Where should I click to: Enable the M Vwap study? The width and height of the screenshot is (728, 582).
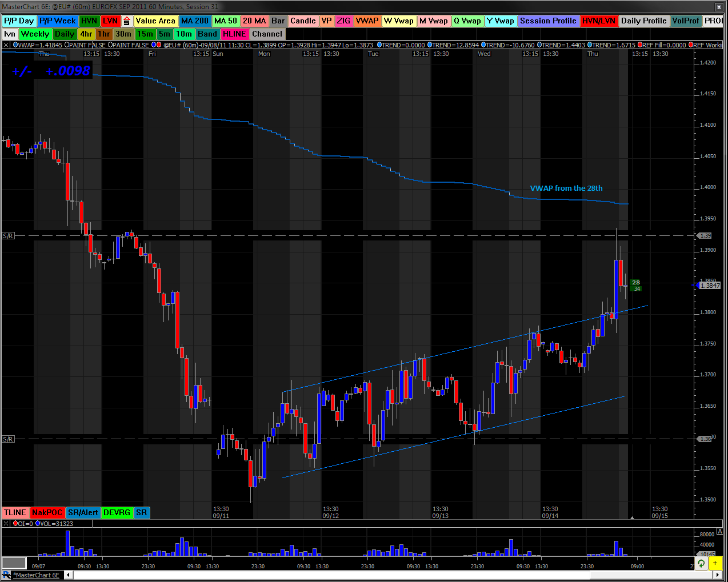434,21
